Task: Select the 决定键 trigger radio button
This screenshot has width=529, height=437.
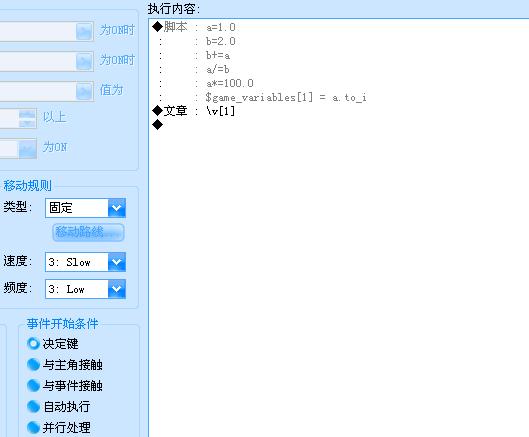Action: coord(33,344)
